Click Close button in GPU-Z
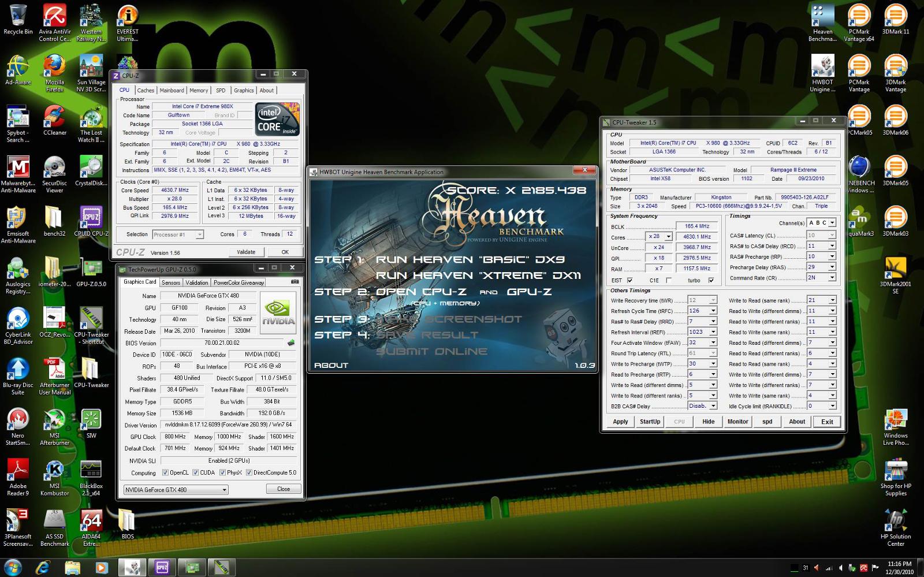Screen dimensions: 924x577 [x=284, y=489]
